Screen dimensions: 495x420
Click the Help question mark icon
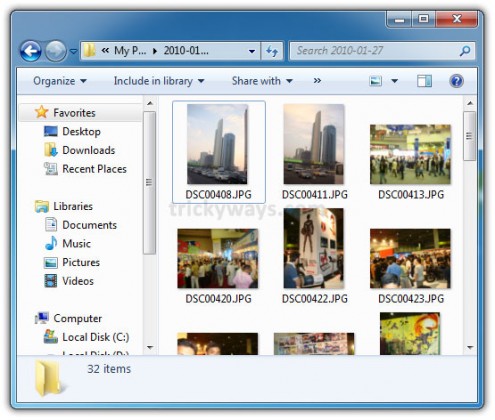tap(456, 81)
